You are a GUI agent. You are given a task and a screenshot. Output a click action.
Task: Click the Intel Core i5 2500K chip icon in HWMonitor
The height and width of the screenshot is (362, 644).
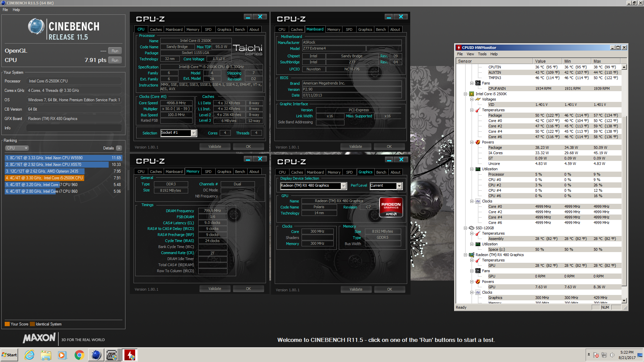tap(471, 94)
